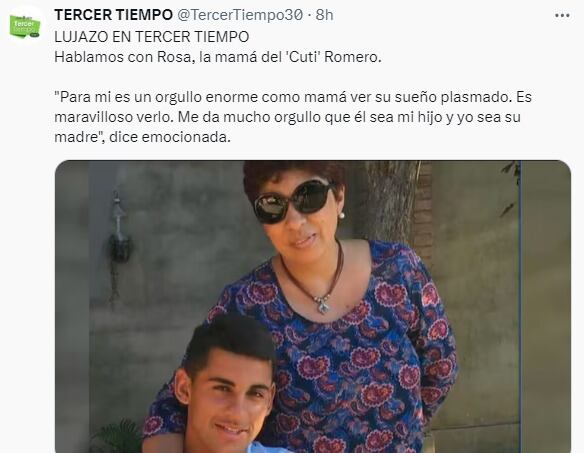This screenshot has height=453, width=584.
Task: Click the tree trunk in the photo background
Action: coord(394,197)
